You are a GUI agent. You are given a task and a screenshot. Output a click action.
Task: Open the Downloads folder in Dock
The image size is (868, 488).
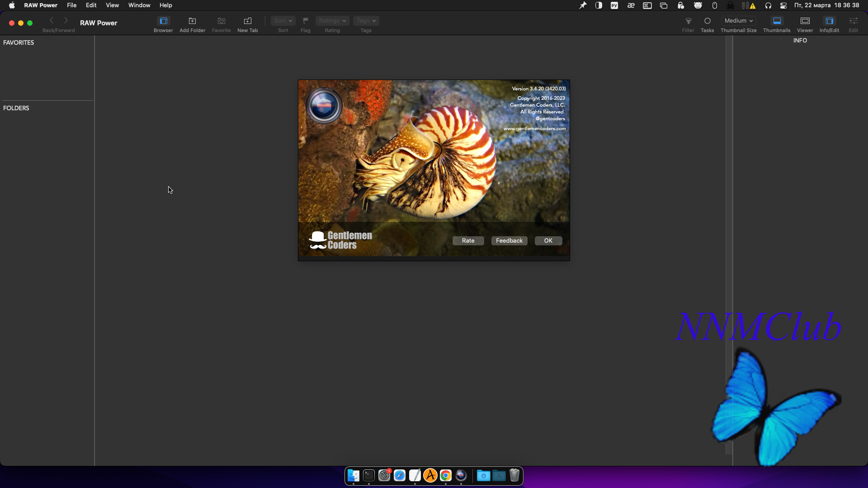pyautogui.click(x=484, y=475)
